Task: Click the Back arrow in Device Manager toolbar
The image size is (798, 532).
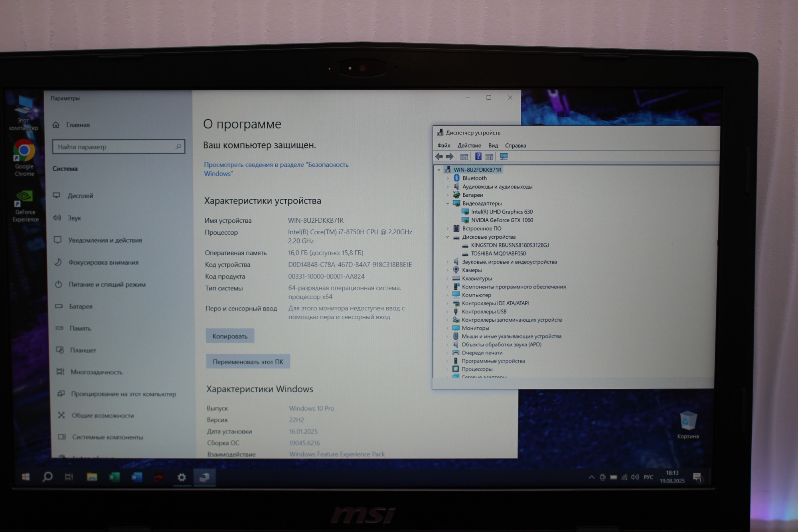Action: 439,157
